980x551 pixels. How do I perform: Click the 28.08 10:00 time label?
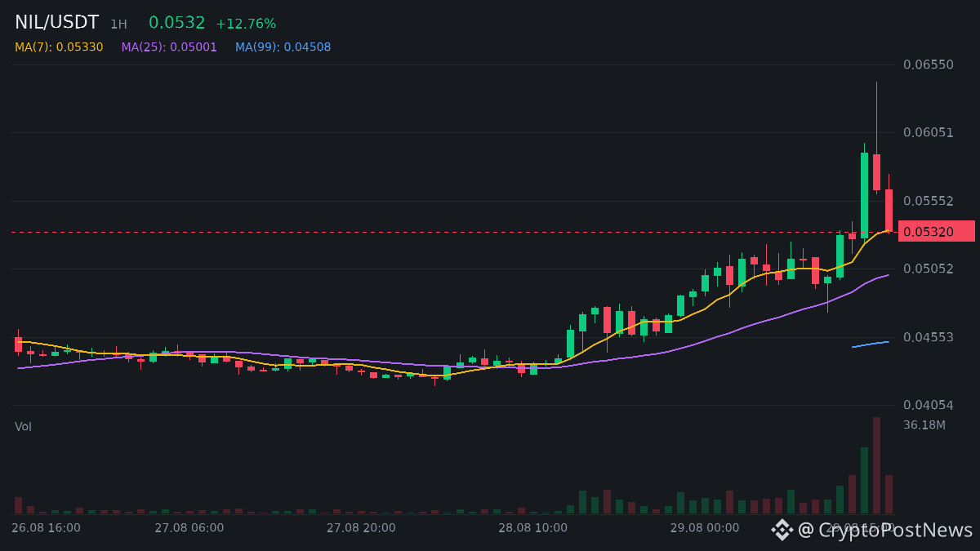(532, 528)
